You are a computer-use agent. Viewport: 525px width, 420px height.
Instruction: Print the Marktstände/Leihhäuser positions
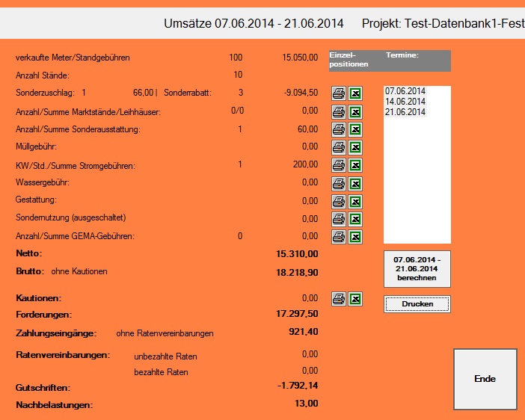338,111
